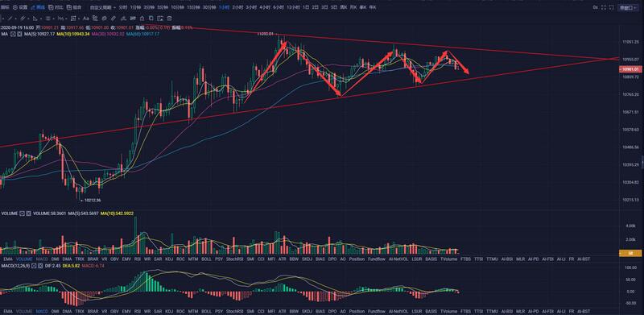Viewport: 644px width, 315px height.
Task: Click the red 10901.01 current price tag
Action: coord(630,69)
